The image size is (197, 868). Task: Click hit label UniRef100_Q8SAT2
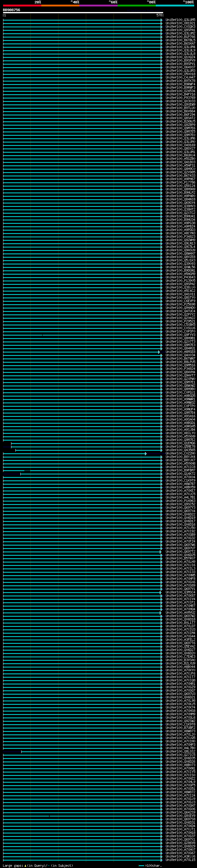click(180, 118)
